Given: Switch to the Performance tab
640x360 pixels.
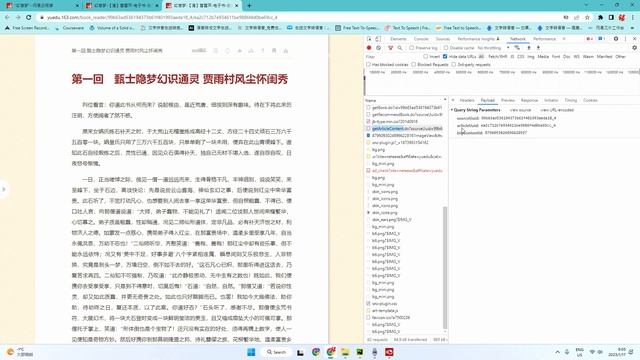Looking at the screenshot, I should tap(544, 39).
